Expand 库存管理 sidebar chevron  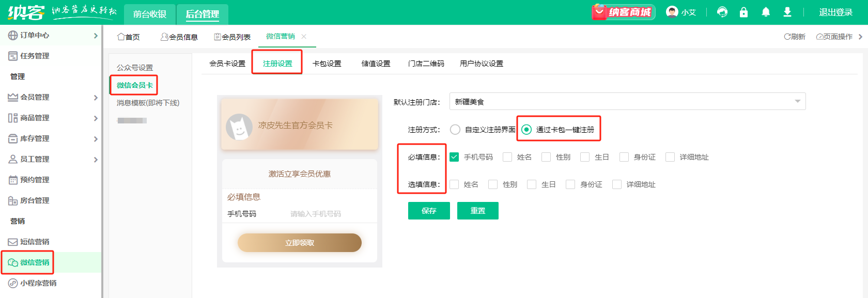click(x=96, y=139)
